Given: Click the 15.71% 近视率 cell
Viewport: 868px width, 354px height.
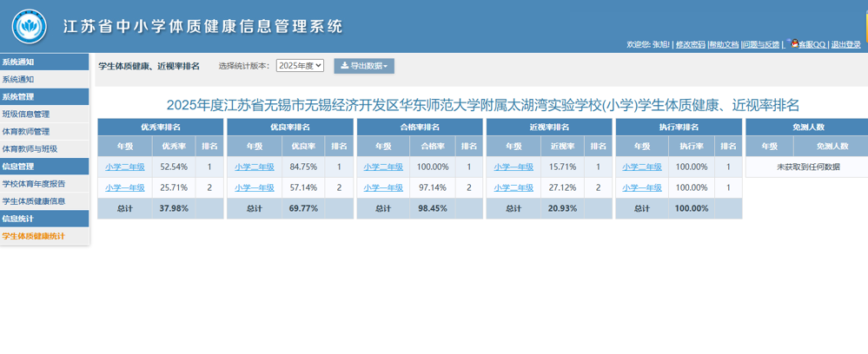Looking at the screenshot, I should click(x=562, y=167).
